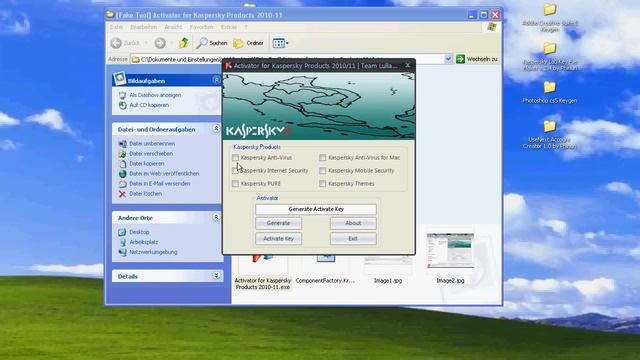Tick the Kaspersky Anti-Virus checkbox
The image size is (640, 360).
pos(236,158)
